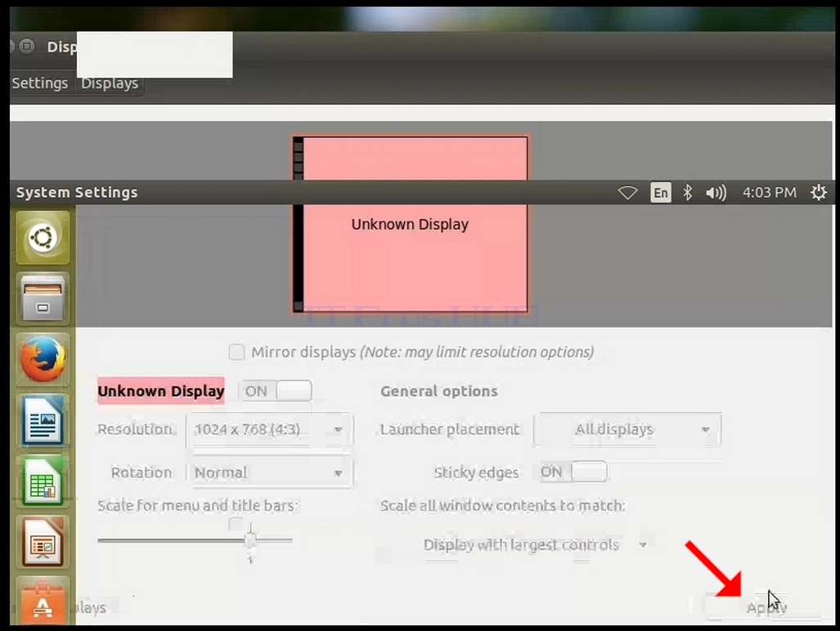Viewport: 840px width, 631px height.
Task: Open LibreOffice Impress presentation icon
Action: pos(43,542)
